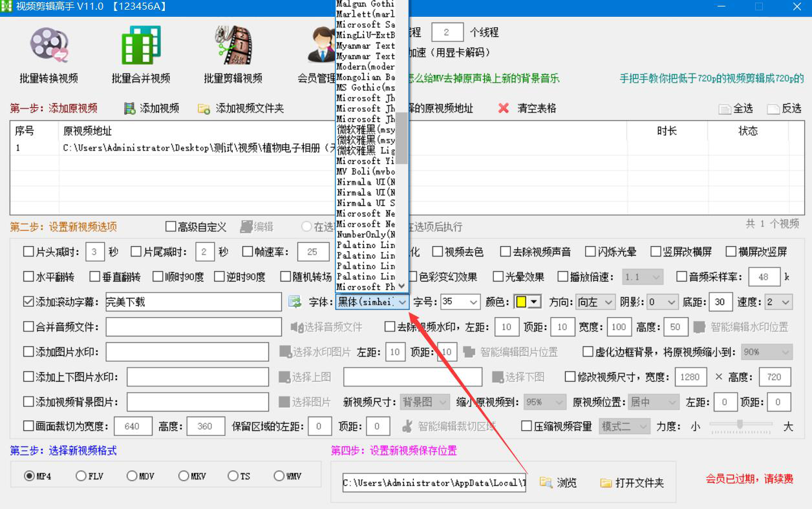Click the 选择图片 background image icon
This screenshot has width=812, height=509.
point(284,402)
